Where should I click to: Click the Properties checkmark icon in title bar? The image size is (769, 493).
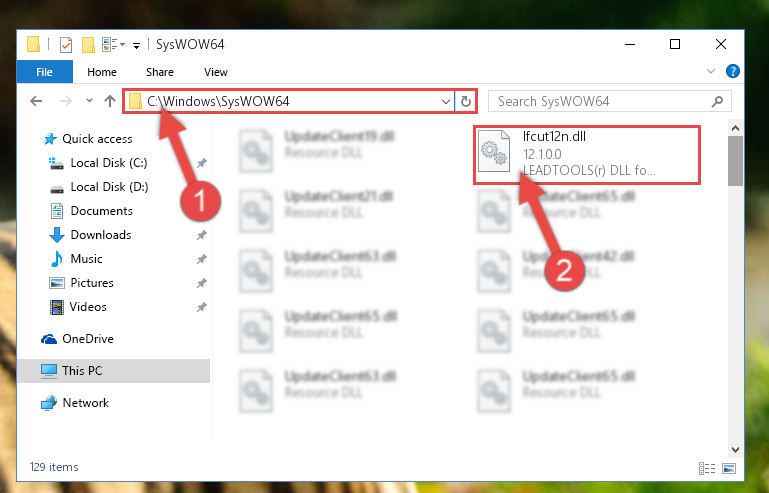coord(66,45)
